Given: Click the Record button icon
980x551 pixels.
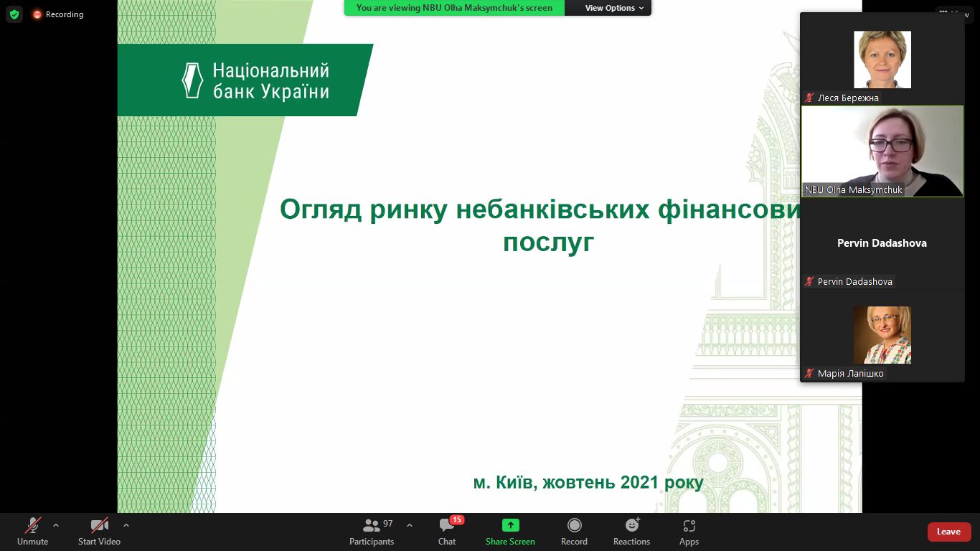Looking at the screenshot, I should [x=574, y=525].
